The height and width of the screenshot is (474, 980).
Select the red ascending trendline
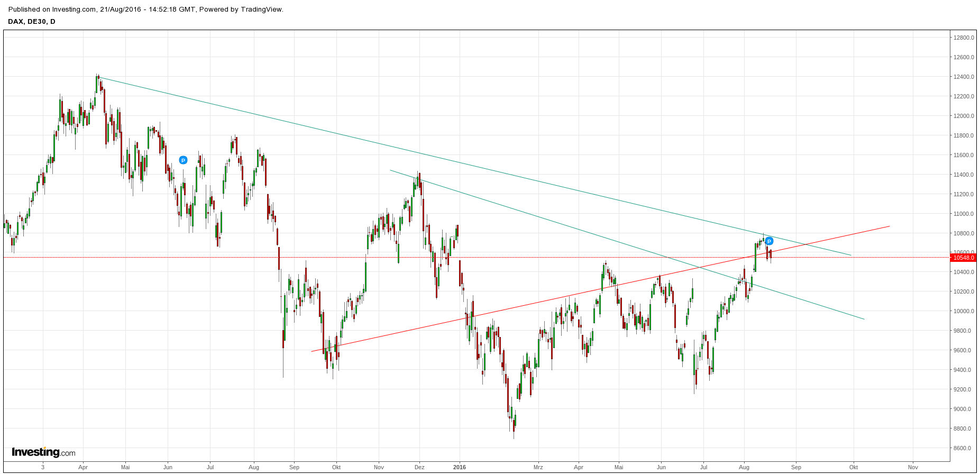point(600,289)
